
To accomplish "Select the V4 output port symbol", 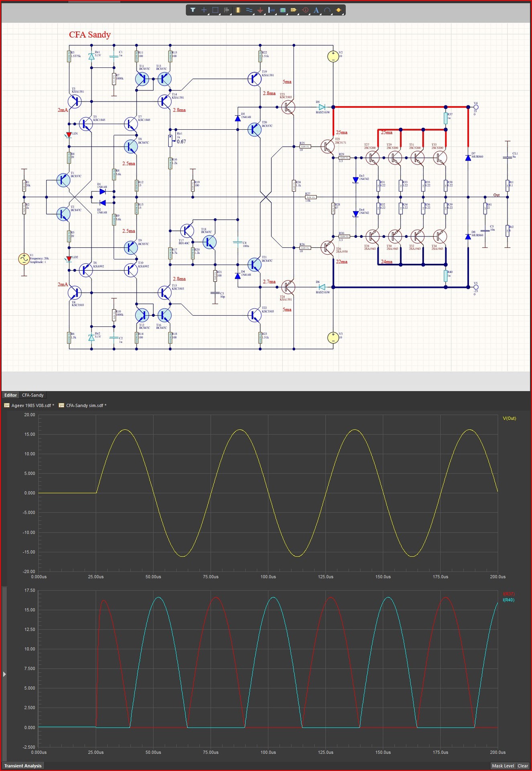I will coord(476,107).
